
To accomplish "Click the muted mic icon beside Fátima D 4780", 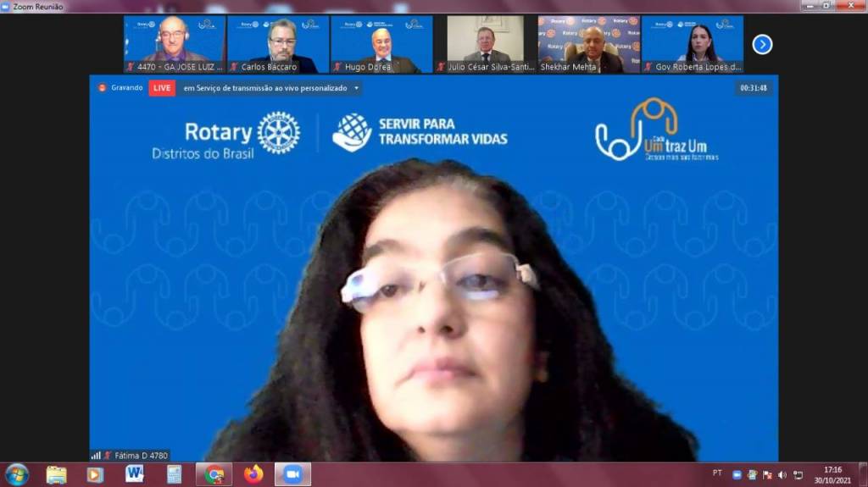I will pos(108,456).
